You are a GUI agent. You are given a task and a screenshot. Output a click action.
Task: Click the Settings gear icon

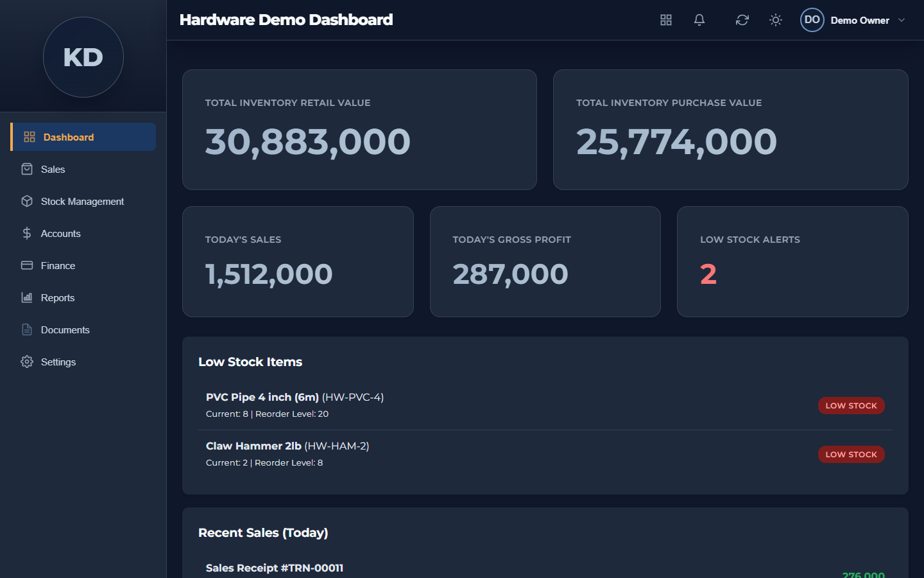point(27,362)
